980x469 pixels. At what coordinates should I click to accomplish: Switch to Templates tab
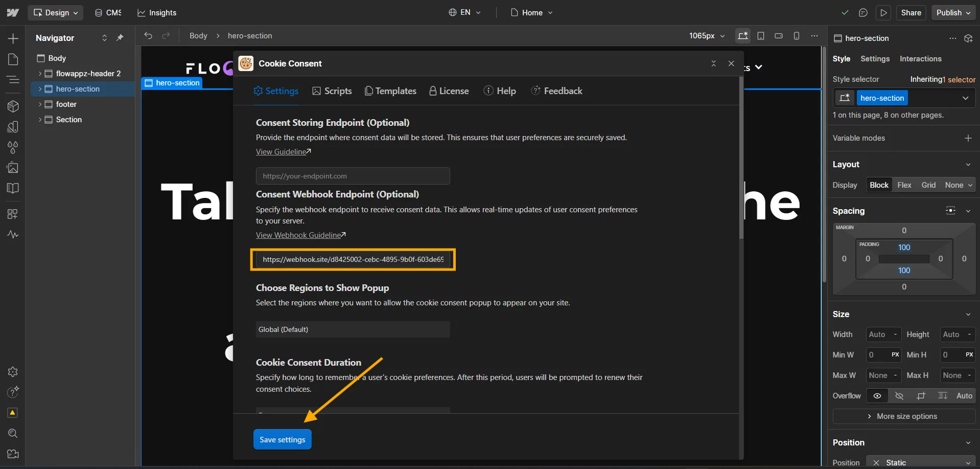point(390,91)
